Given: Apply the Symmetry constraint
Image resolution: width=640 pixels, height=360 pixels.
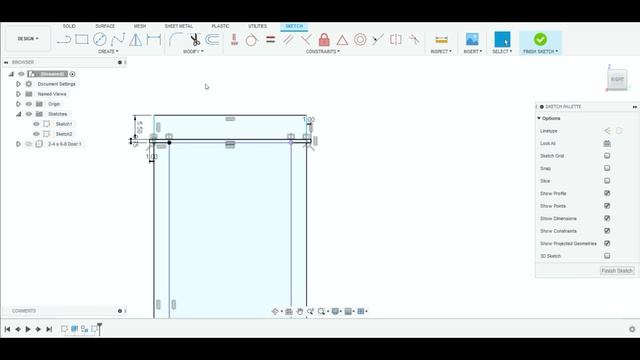Looking at the screenshot, I should pos(396,40).
